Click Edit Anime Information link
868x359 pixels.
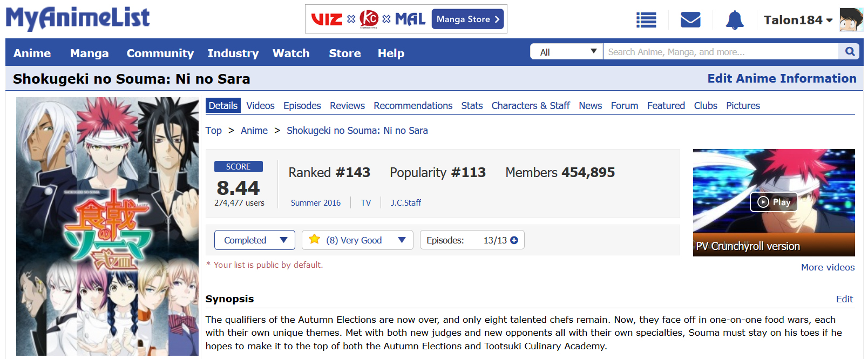(x=781, y=79)
